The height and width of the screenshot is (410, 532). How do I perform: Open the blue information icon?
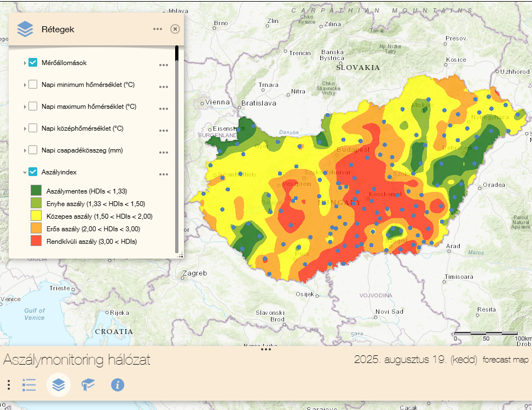(x=118, y=385)
